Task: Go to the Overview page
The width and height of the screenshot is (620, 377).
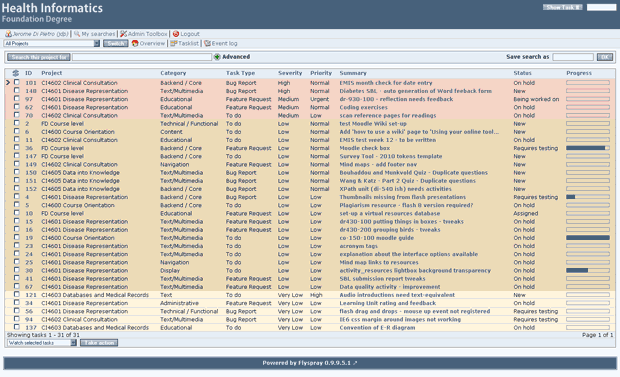Action: 152,44
